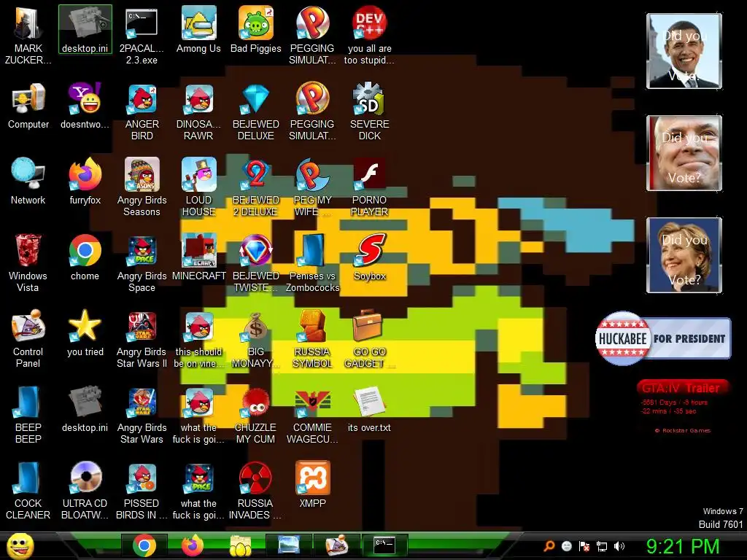747x560 pixels.
Task: Open the RUSSIA INVADES radiation icon
Action: 256,491
